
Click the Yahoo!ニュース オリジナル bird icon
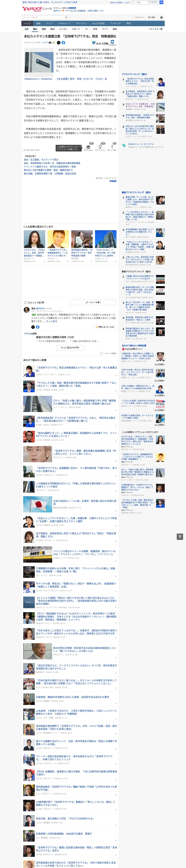(124, 146)
